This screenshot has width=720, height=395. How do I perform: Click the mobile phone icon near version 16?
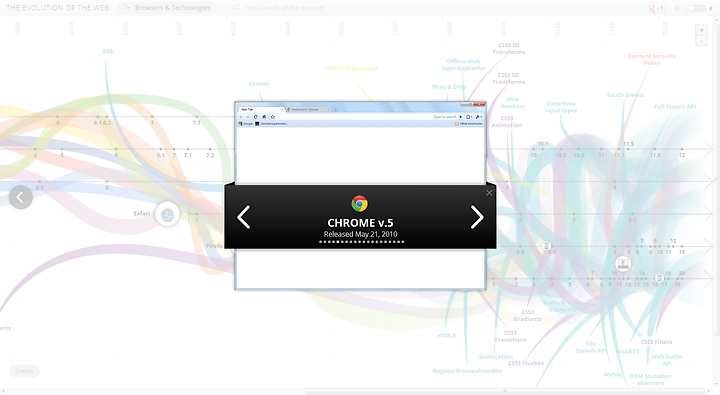click(x=659, y=278)
